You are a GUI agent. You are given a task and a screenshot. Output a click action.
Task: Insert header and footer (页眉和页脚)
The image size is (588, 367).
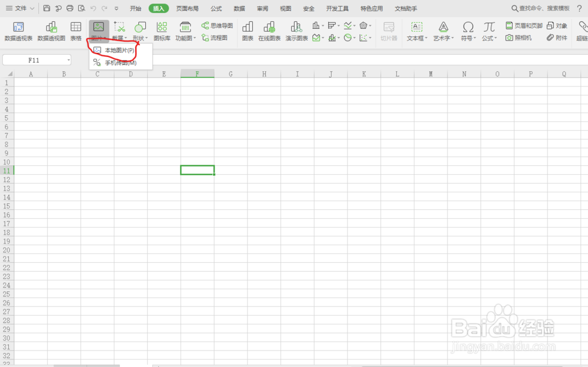[524, 25]
